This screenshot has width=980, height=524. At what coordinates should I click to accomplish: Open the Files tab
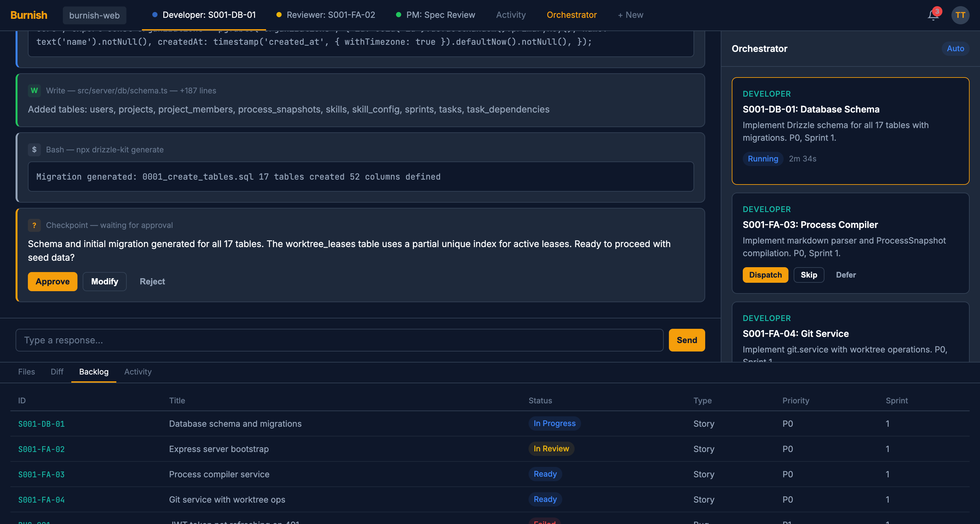click(26, 372)
